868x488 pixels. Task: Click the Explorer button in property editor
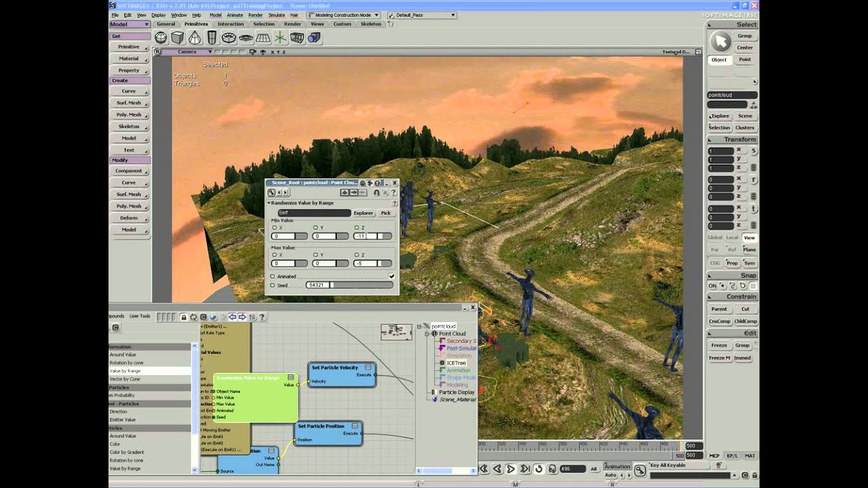pyautogui.click(x=363, y=213)
